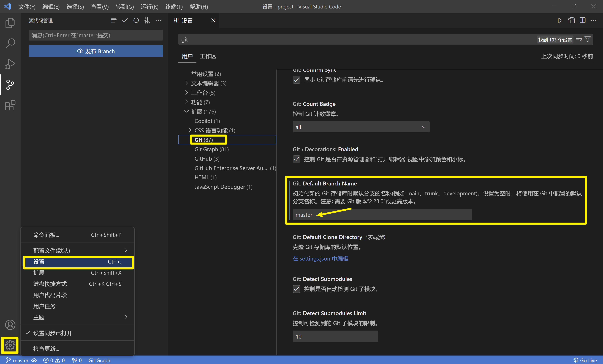Switch to 工作区 settings tab

pyautogui.click(x=208, y=56)
